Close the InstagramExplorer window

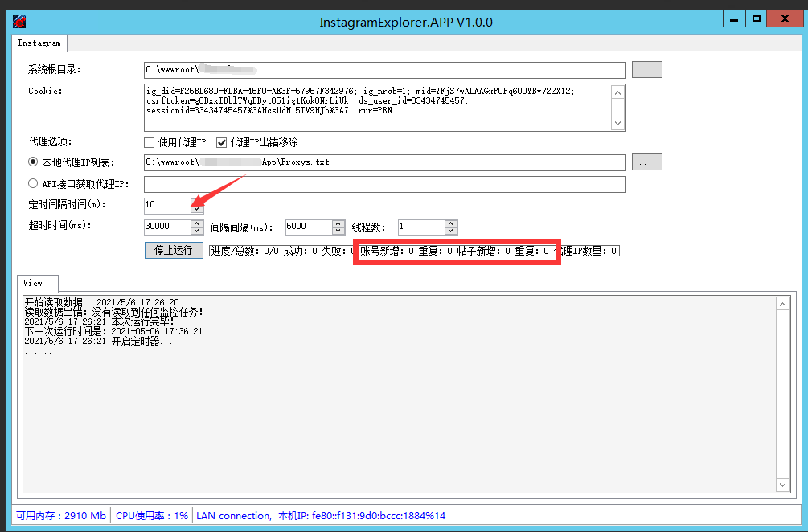785,19
